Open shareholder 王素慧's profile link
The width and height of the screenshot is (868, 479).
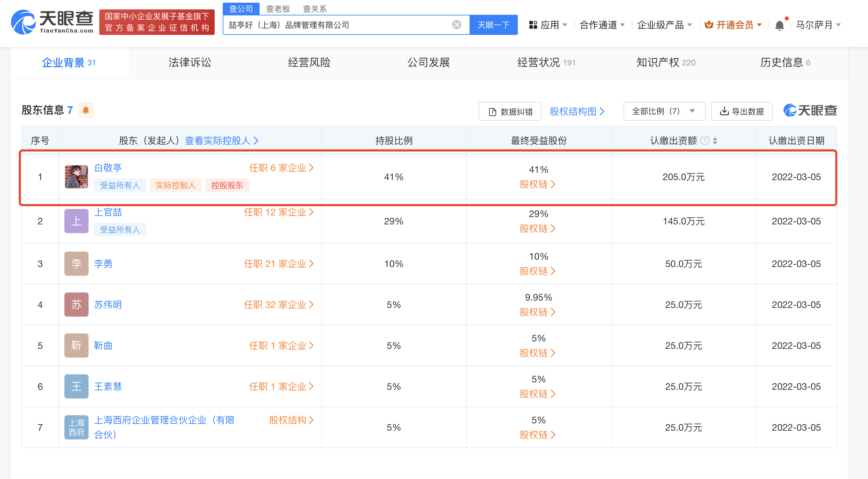coord(108,387)
